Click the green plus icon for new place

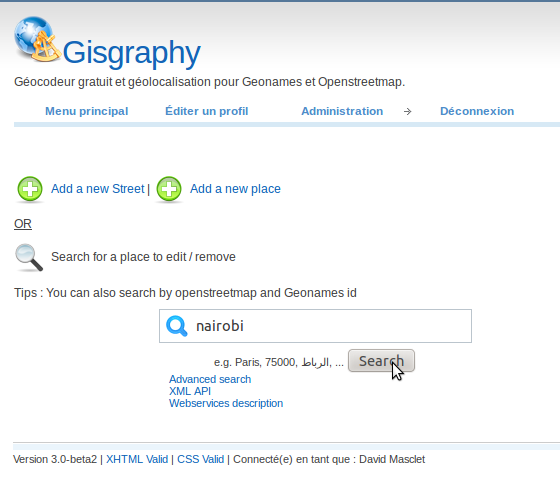pos(169,189)
